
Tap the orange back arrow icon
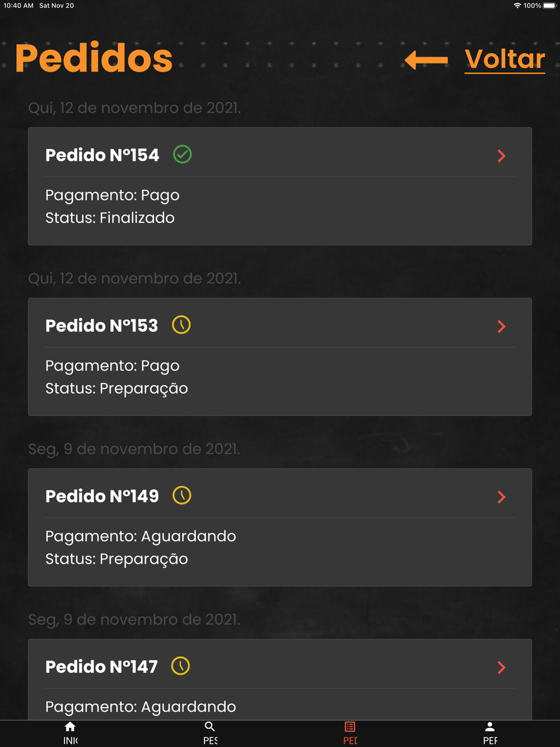[x=426, y=59]
